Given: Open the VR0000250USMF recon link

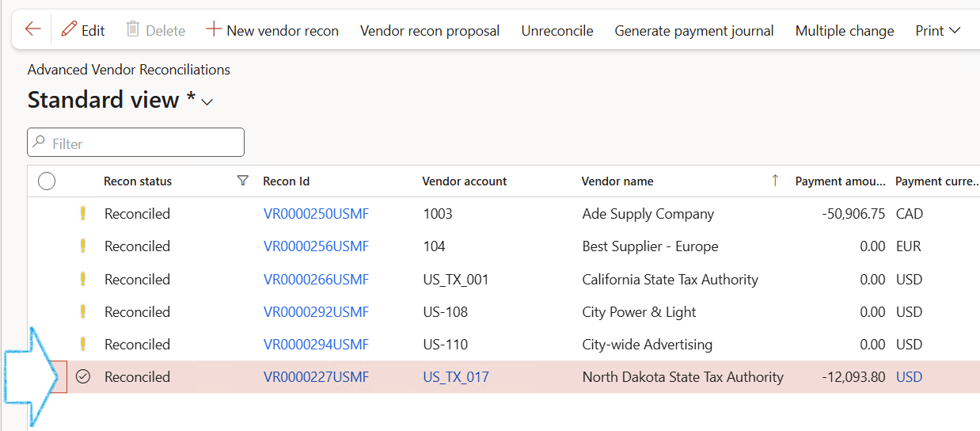Looking at the screenshot, I should (x=316, y=214).
